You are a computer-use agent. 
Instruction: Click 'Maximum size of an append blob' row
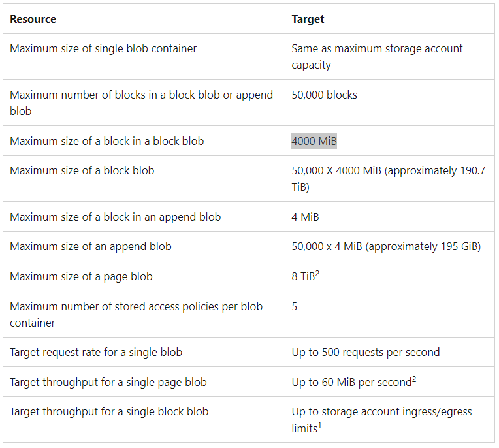[x=249, y=247]
